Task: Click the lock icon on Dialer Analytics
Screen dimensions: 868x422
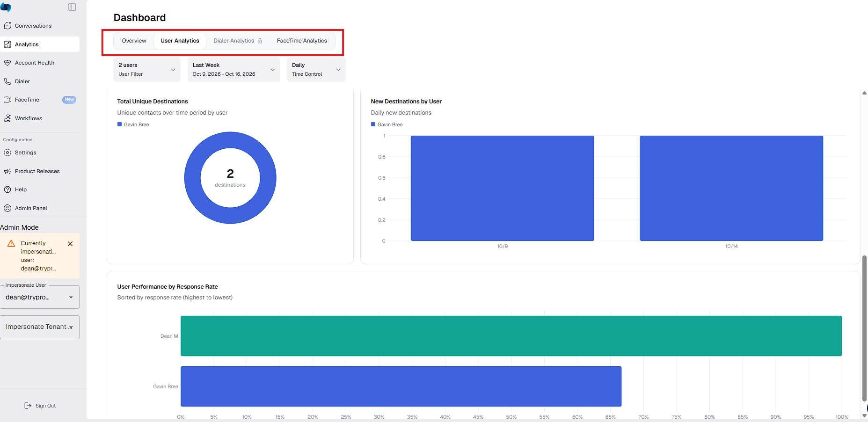Action: click(x=260, y=41)
